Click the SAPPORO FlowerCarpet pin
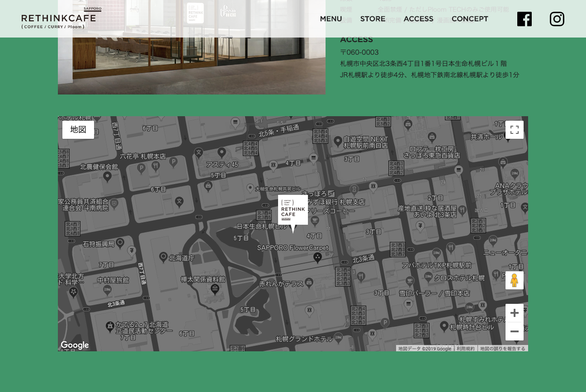Screen dimensions: 586x392 click(318, 258)
